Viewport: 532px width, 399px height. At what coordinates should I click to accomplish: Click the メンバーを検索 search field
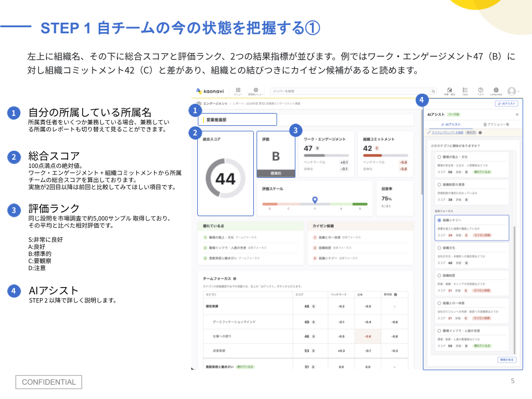click(x=350, y=91)
